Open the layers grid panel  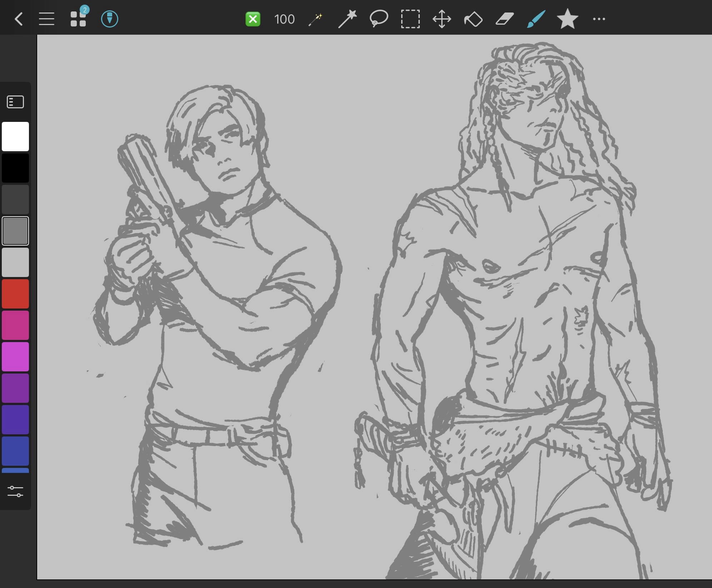[78, 19]
